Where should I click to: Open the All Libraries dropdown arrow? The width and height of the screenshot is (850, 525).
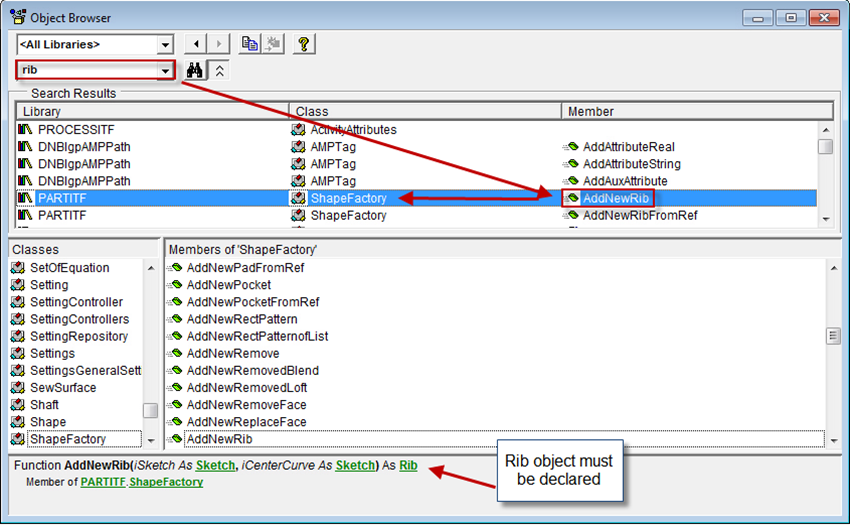click(165, 44)
